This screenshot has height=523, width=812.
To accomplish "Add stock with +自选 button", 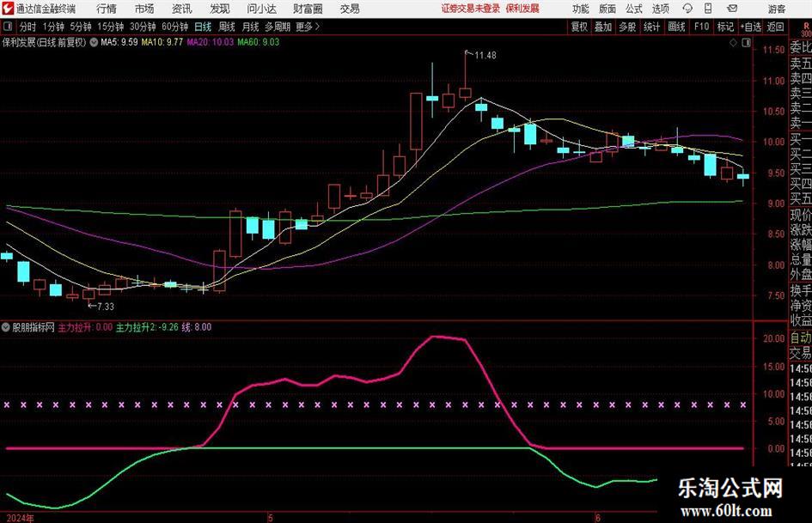I will tap(750, 27).
